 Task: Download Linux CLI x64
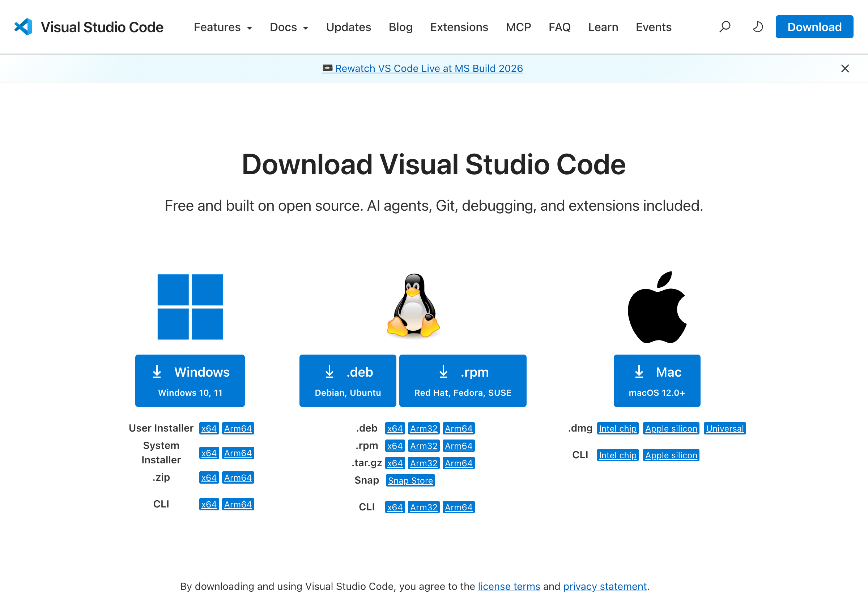point(395,507)
